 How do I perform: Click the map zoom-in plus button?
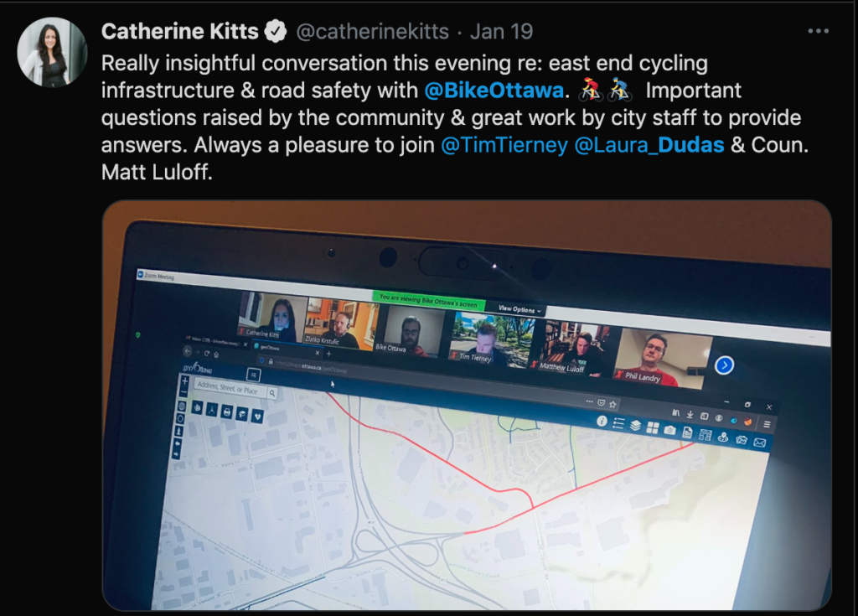185,380
